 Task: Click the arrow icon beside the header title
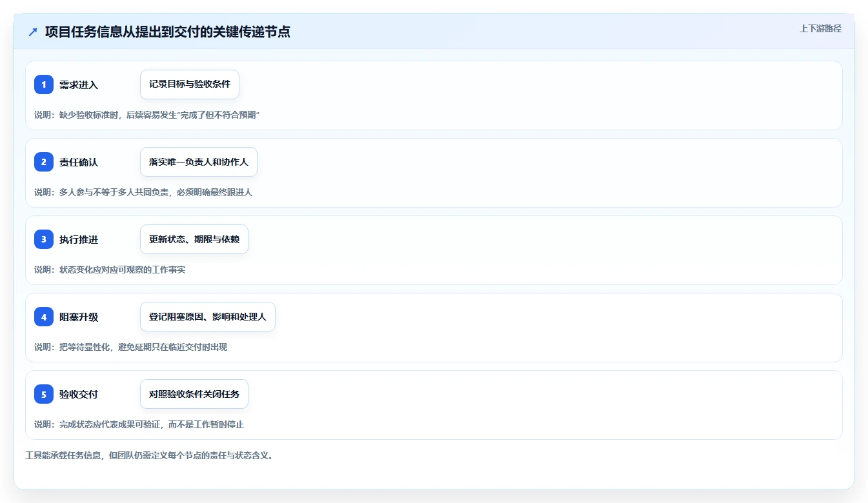click(33, 32)
